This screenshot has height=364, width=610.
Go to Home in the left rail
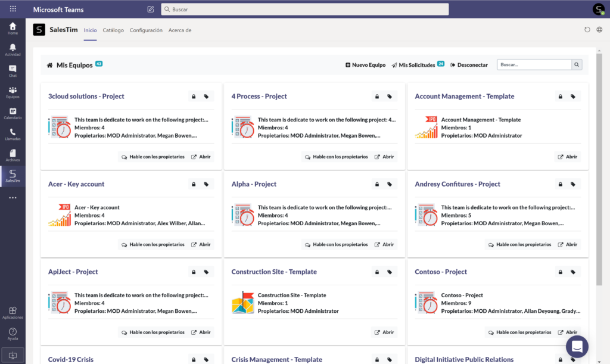[13, 29]
